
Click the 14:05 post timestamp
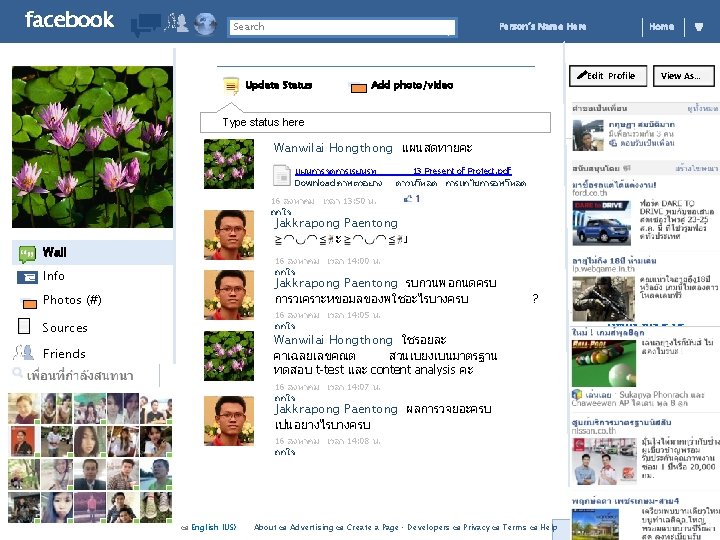[x=327, y=315]
